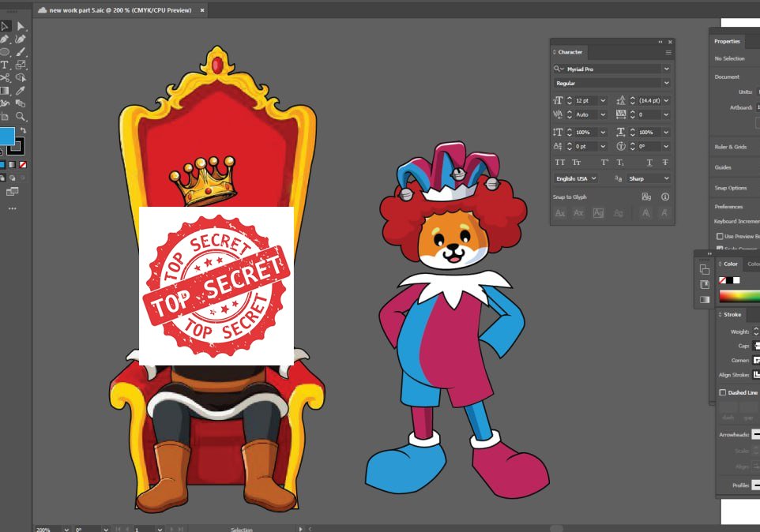The image size is (760, 532).
Task: Select the Zoom magnifier tool
Action: 21,116
